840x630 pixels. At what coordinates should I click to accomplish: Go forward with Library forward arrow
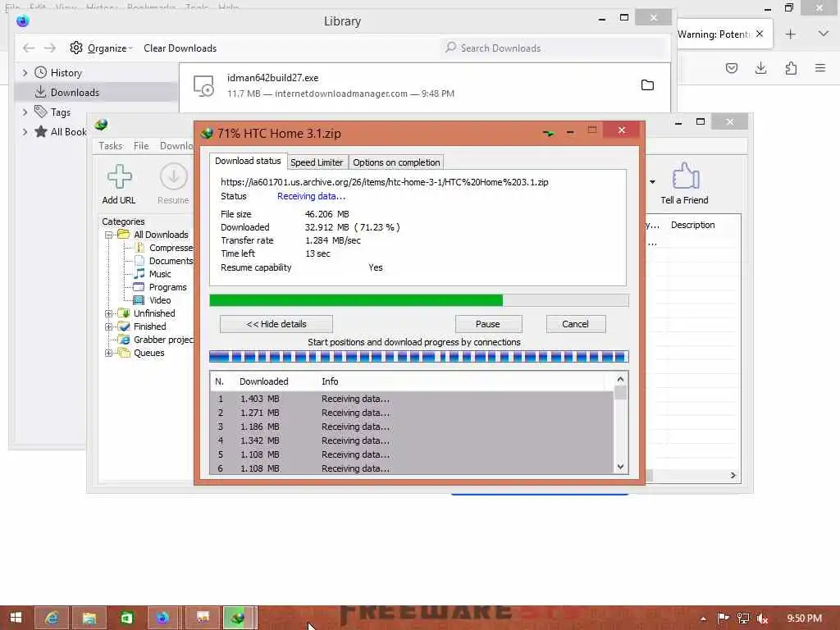point(50,48)
